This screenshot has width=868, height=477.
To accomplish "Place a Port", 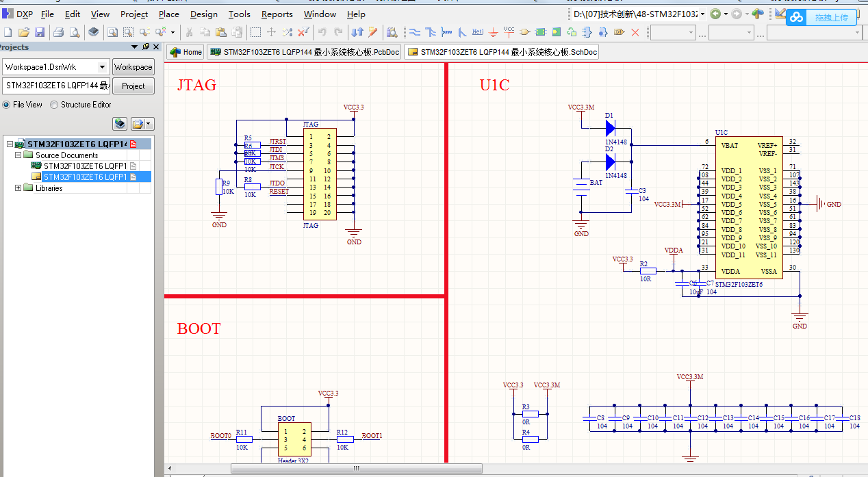I will [x=620, y=32].
